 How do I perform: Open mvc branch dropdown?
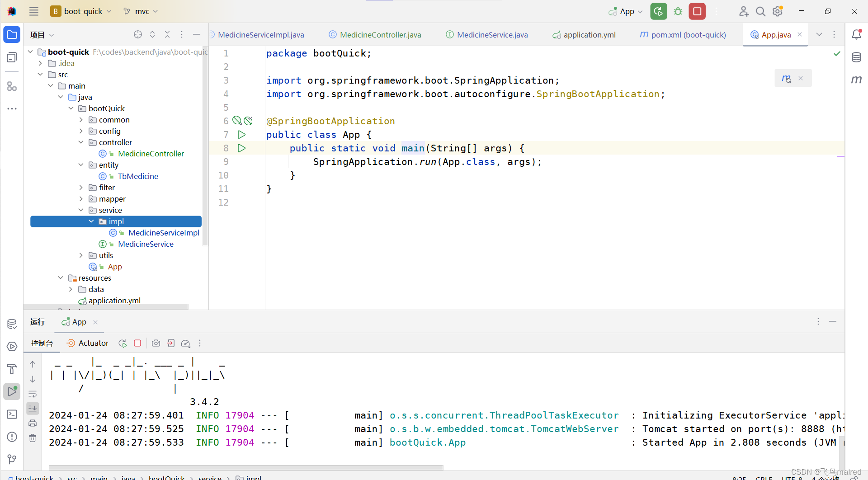click(141, 11)
